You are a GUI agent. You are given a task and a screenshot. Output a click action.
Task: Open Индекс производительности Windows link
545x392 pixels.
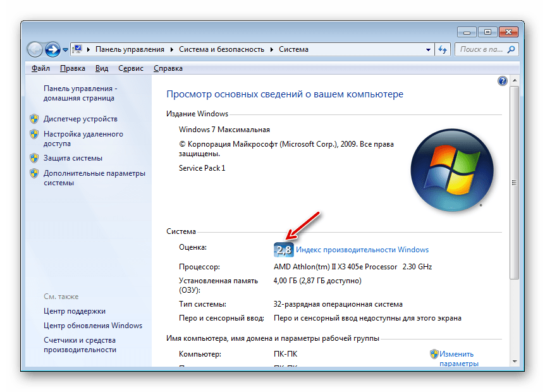coord(362,250)
